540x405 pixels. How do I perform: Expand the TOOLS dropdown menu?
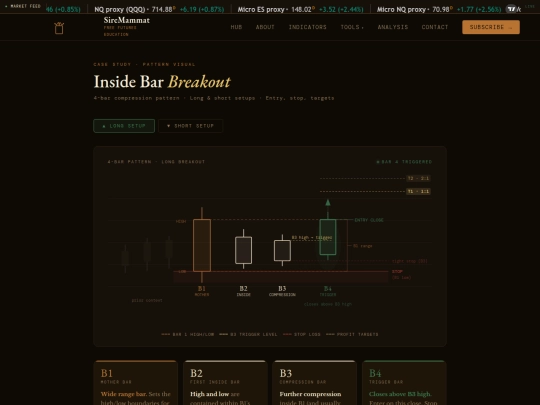coord(352,27)
